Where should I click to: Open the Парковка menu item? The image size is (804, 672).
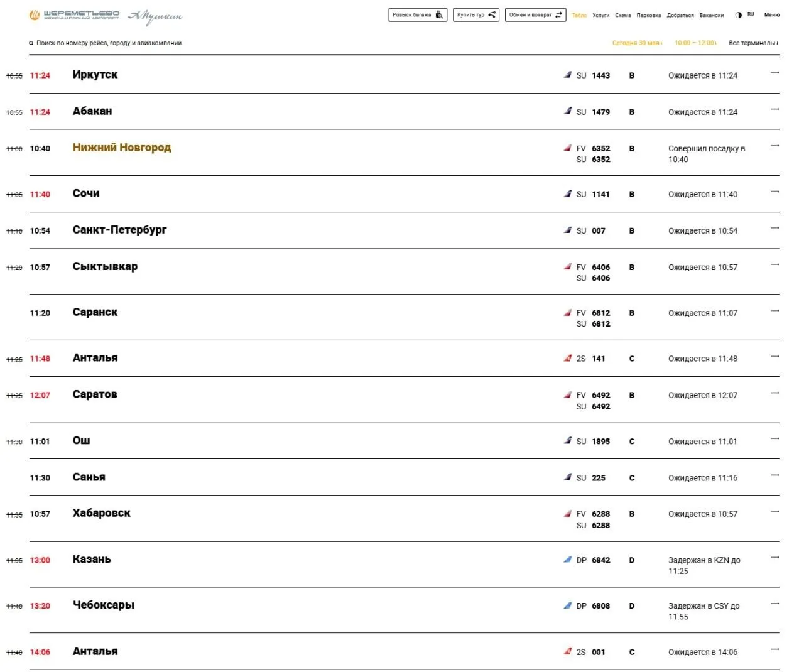click(x=648, y=15)
